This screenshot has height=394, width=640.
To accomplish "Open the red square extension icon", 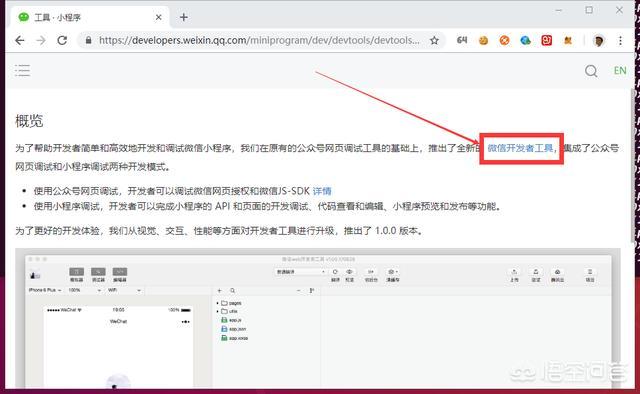I will coord(547,40).
